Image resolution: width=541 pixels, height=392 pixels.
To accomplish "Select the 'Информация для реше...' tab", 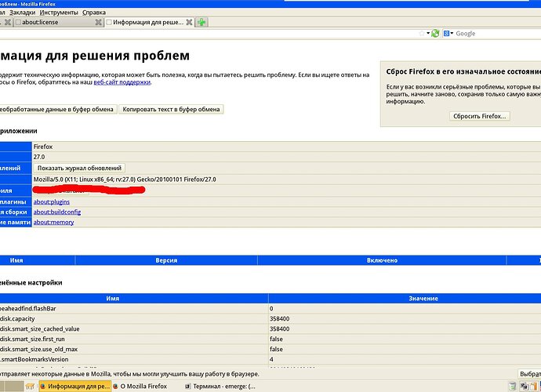I will point(150,23).
